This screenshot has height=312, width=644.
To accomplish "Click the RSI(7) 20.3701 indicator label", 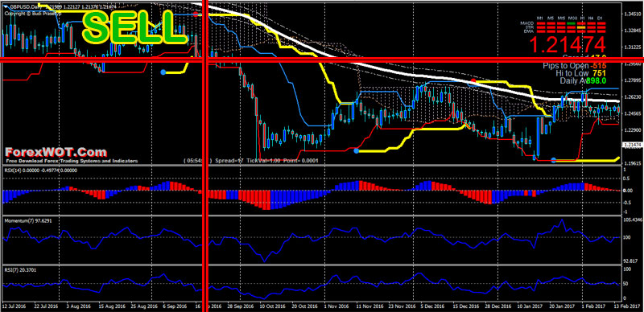I will coord(20,269).
